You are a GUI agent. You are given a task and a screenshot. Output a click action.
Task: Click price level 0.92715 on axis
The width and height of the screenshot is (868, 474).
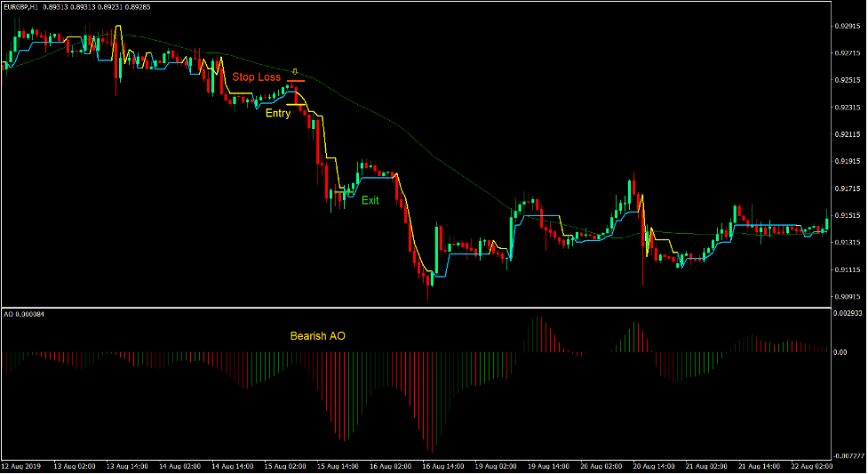[848, 53]
